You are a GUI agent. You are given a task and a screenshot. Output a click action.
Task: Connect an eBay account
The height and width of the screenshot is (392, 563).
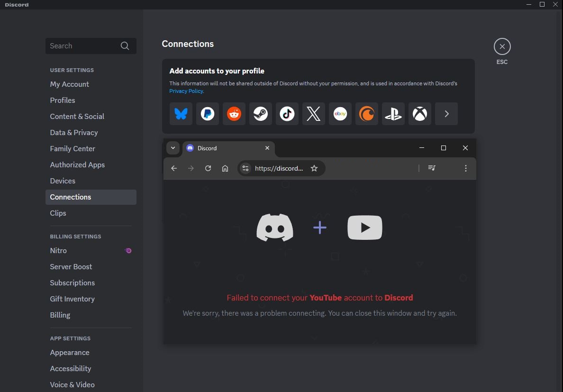click(340, 114)
